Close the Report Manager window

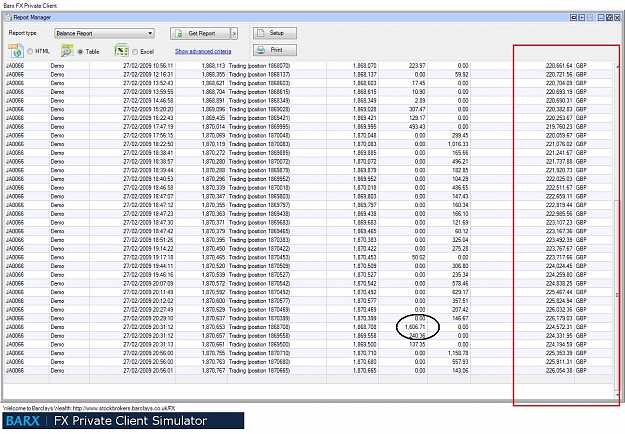click(x=617, y=18)
